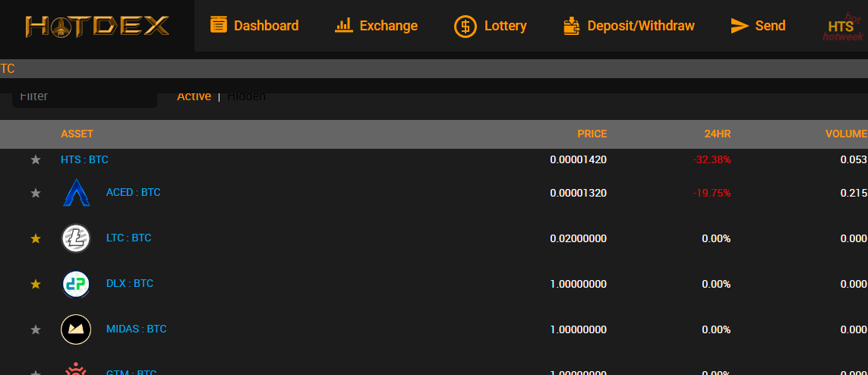Open the MIDAS : BTC market link
868x375 pixels.
pyautogui.click(x=136, y=329)
